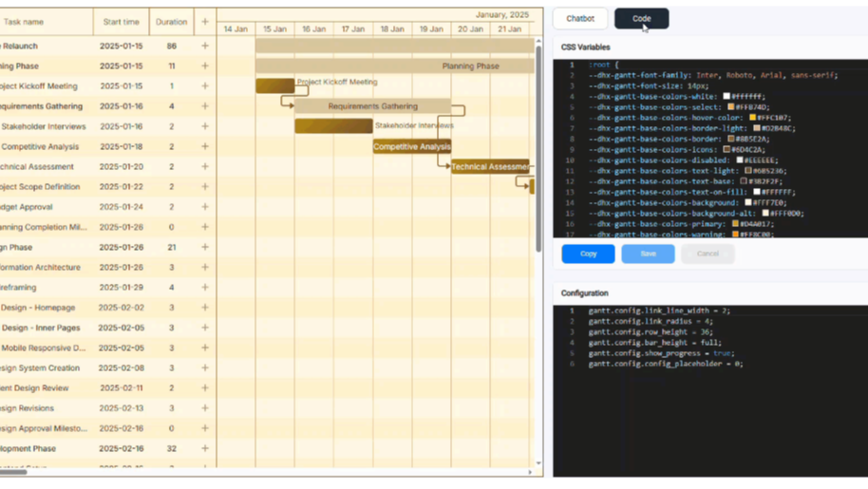Switch to the Chatbot tab
868x489 pixels.
580,18
